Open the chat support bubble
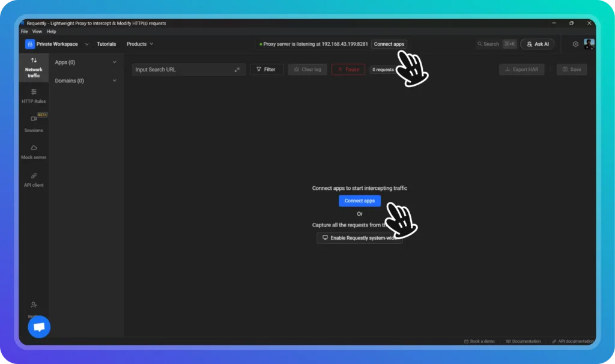 pos(39,327)
